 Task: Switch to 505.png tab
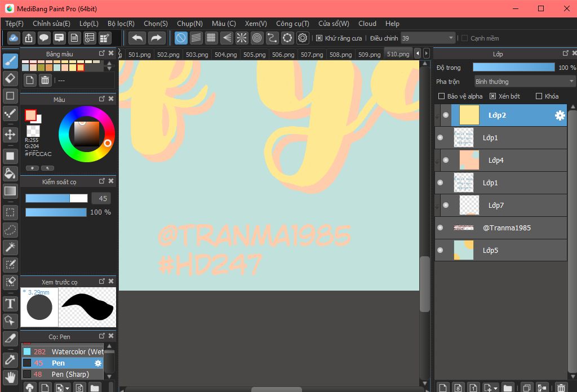coord(254,55)
